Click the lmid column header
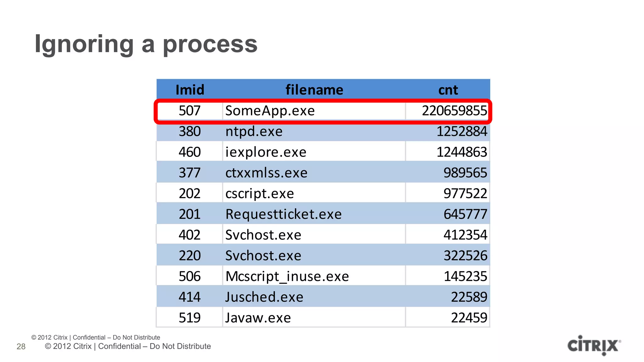Viewport: 644px width, 362px height. pos(190,90)
